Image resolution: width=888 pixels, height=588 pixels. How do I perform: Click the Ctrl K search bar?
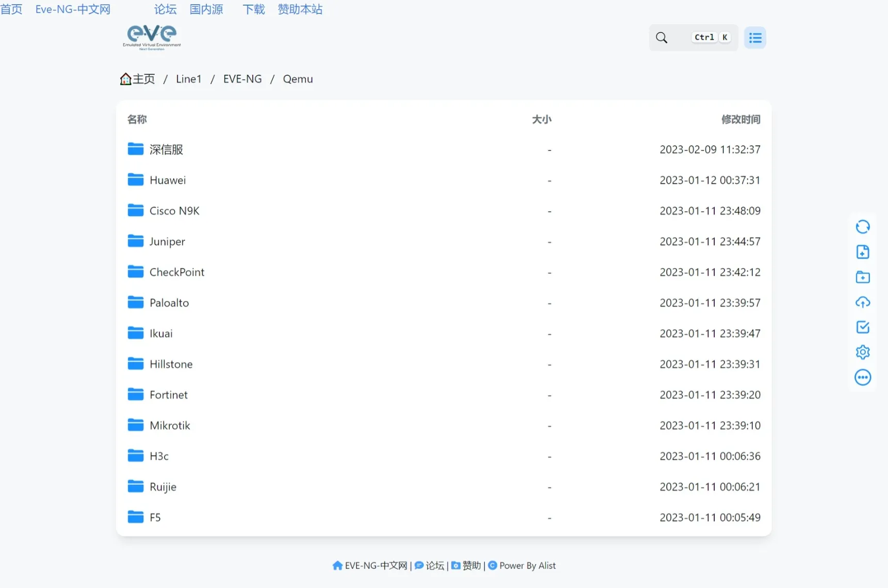[711, 37]
